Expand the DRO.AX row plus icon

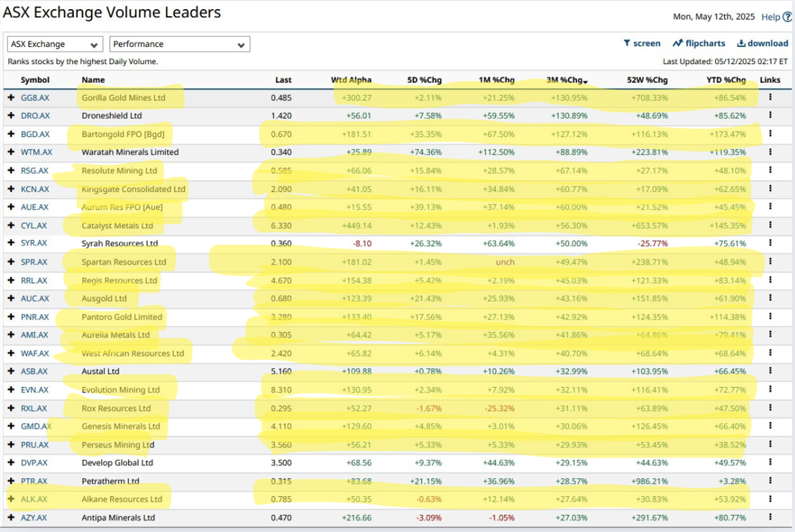point(11,116)
